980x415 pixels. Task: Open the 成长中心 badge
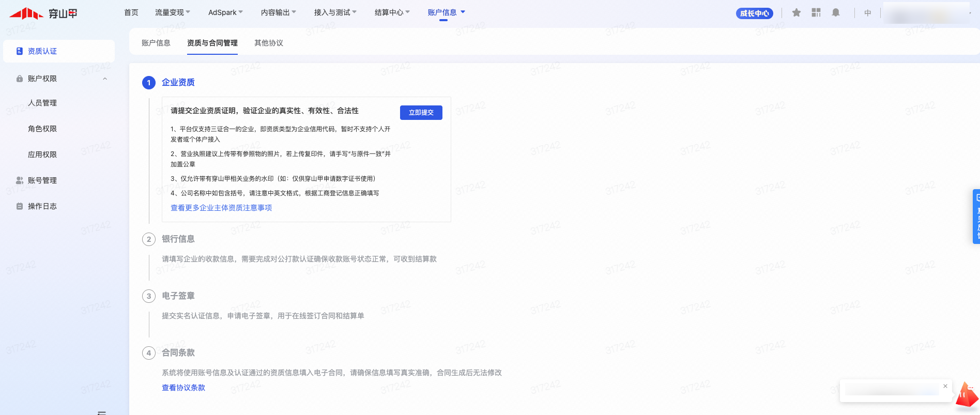pos(754,13)
